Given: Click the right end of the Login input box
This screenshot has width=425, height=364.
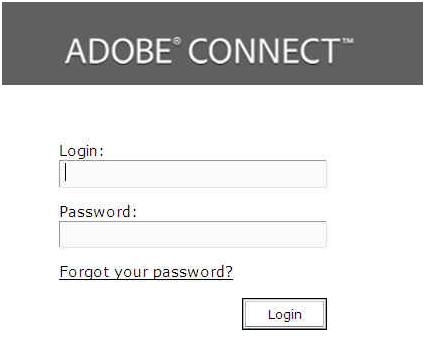Looking at the screenshot, I should click(318, 174).
